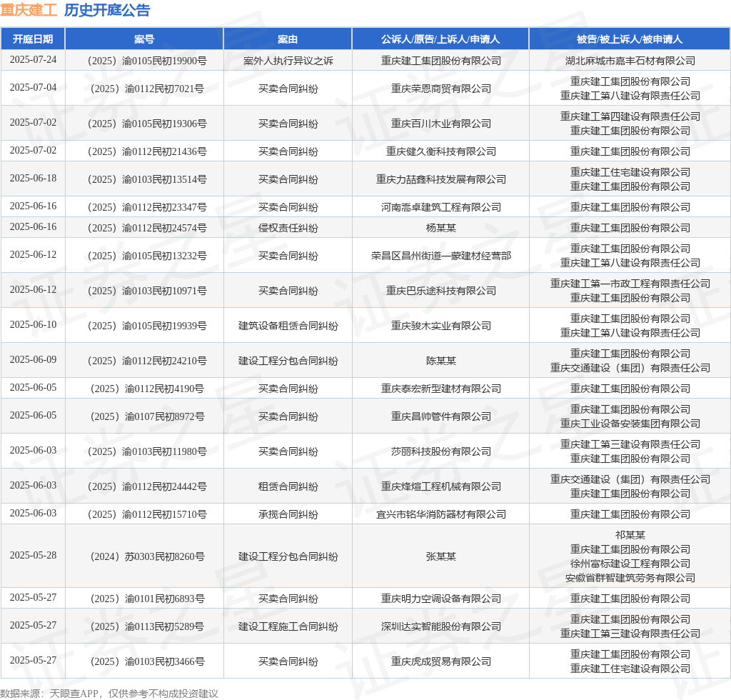Click 侵权责任纠纷 cause cell

288,228
